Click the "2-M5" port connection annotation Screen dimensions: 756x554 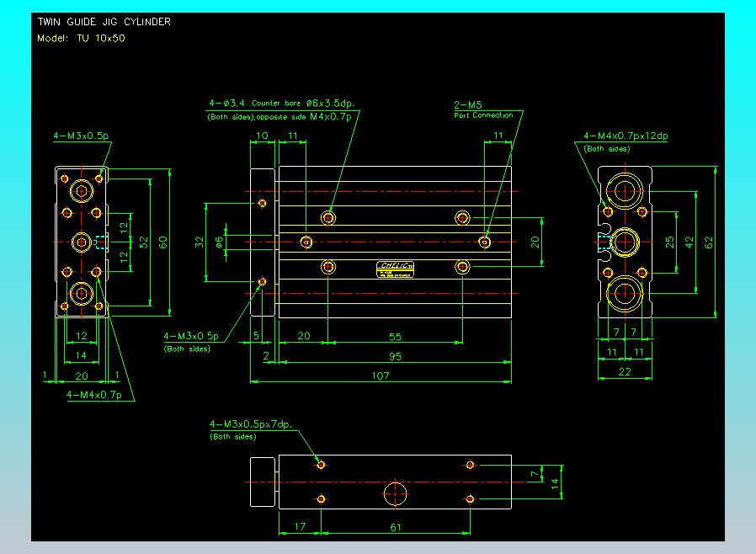click(x=468, y=105)
